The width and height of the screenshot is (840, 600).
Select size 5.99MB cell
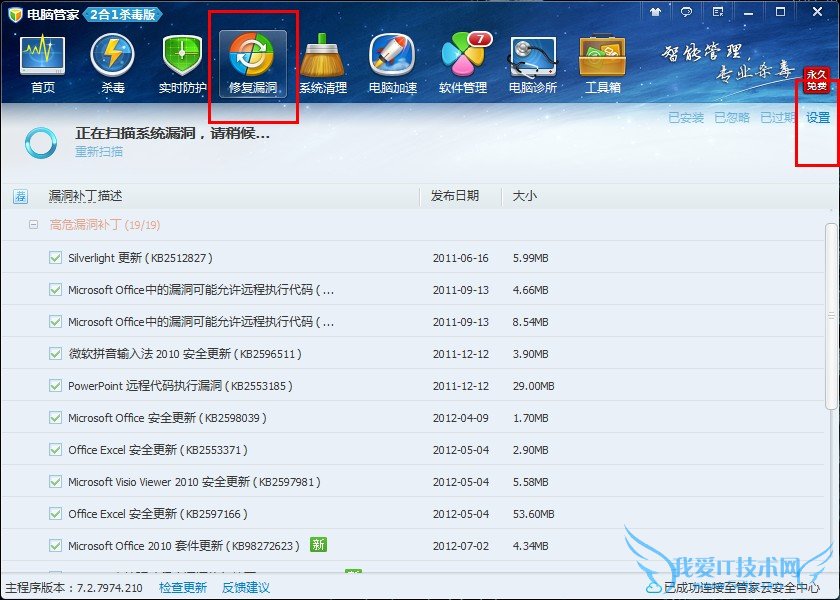530,258
